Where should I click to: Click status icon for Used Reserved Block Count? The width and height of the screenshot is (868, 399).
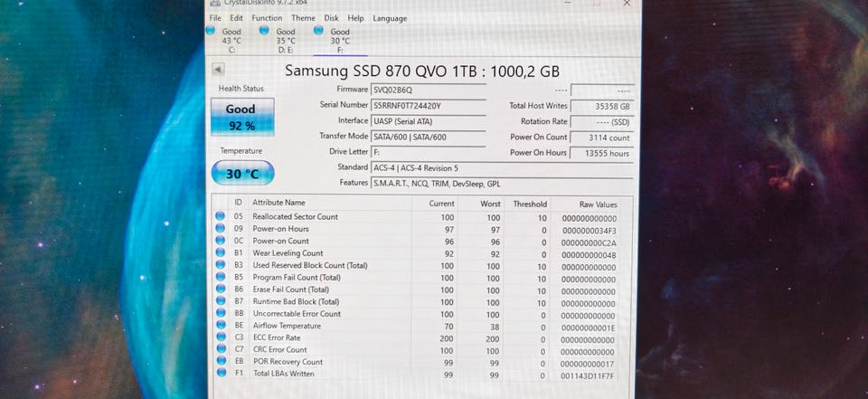pyautogui.click(x=221, y=265)
